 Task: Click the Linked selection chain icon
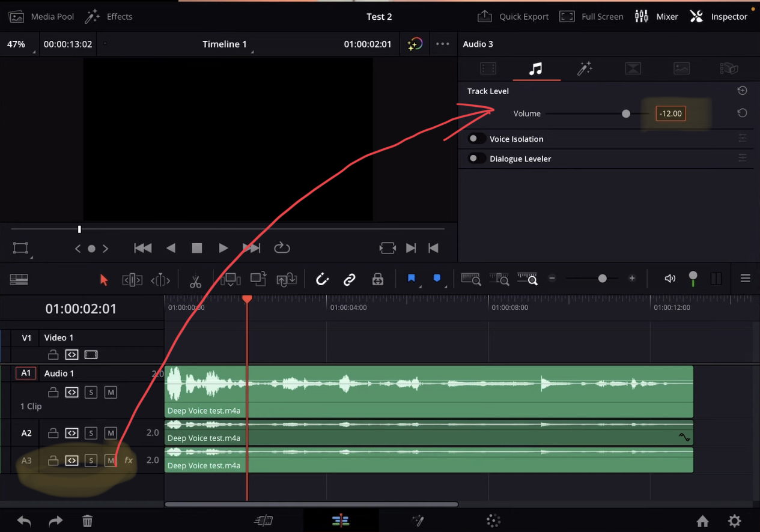click(349, 279)
